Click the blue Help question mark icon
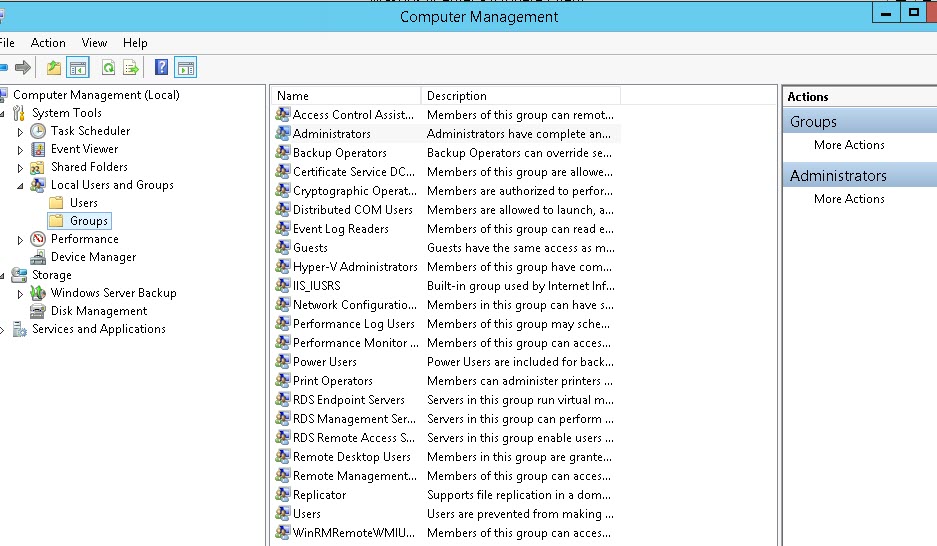 [161, 68]
